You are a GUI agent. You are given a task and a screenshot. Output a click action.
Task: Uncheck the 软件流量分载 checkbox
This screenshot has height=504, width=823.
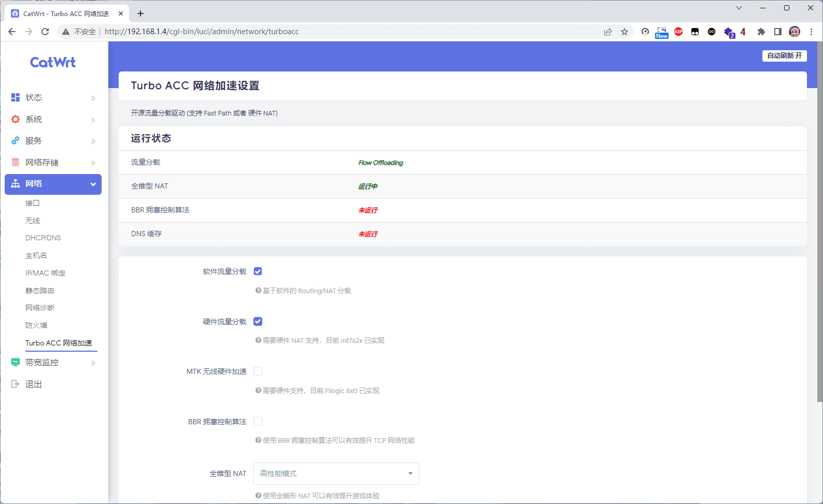[258, 271]
